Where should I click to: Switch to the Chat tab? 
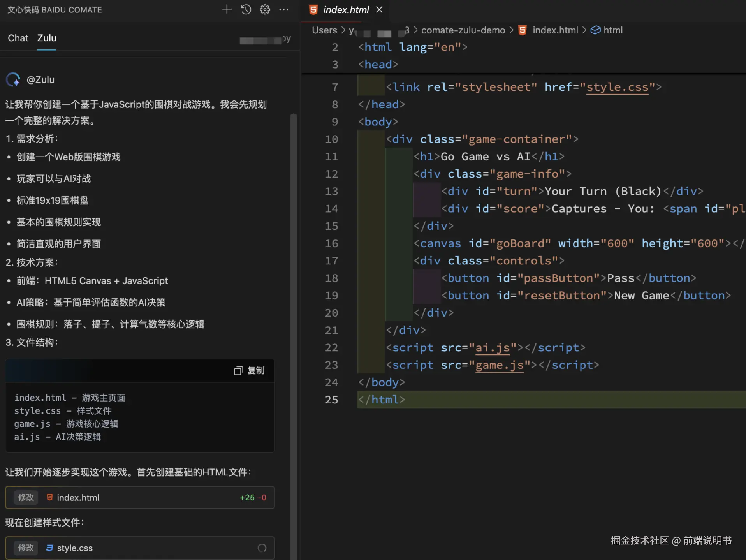pos(18,38)
